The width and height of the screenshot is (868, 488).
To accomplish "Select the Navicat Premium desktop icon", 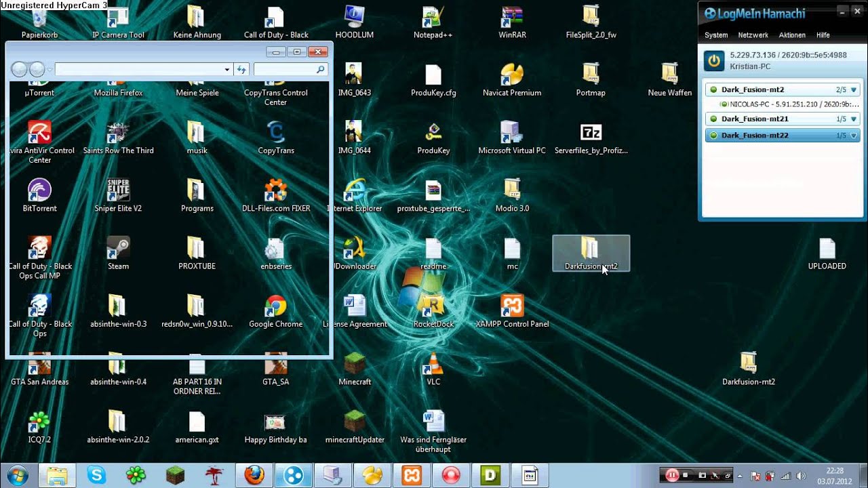I will coord(512,80).
